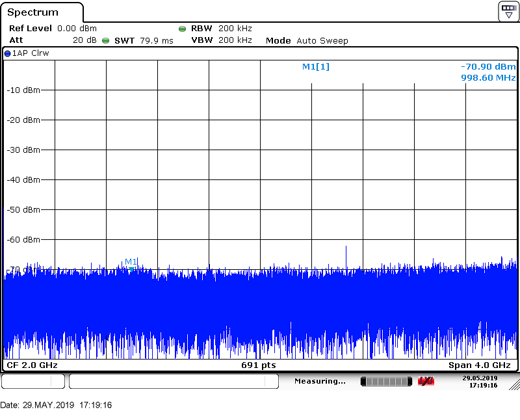Select the 1AP Clrw trace label

tap(31, 53)
